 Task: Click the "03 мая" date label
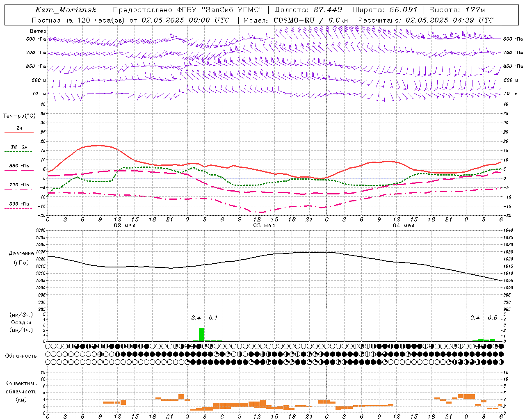(x=264, y=226)
